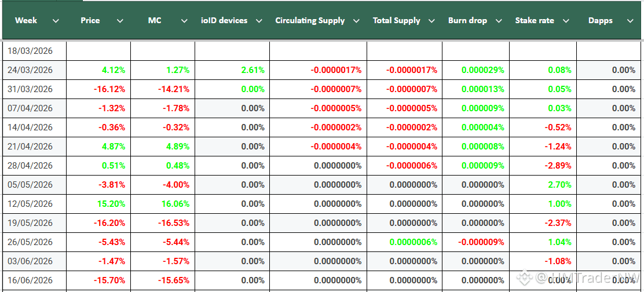Click the Total Supply value 0.0000006%
644x292 pixels.
point(413,242)
